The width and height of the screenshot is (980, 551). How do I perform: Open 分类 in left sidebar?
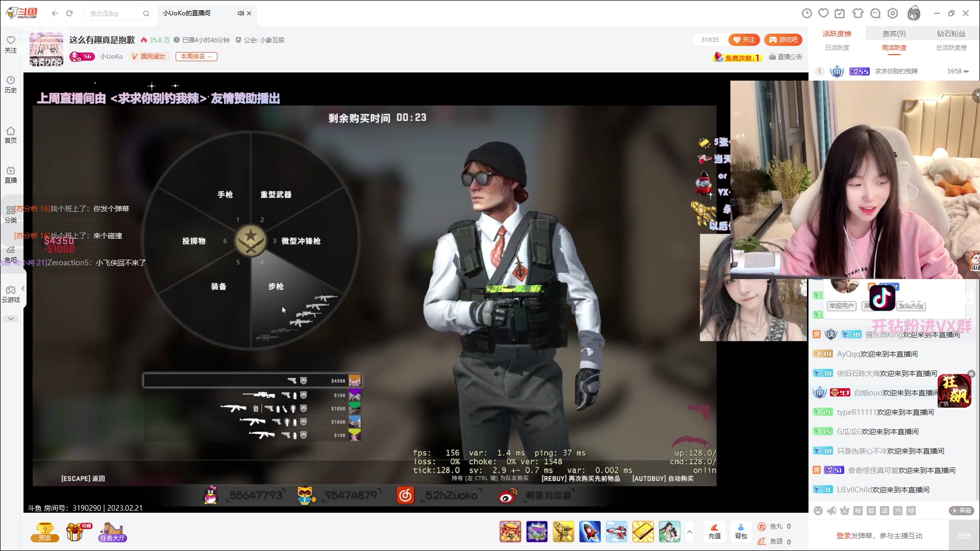[11, 215]
